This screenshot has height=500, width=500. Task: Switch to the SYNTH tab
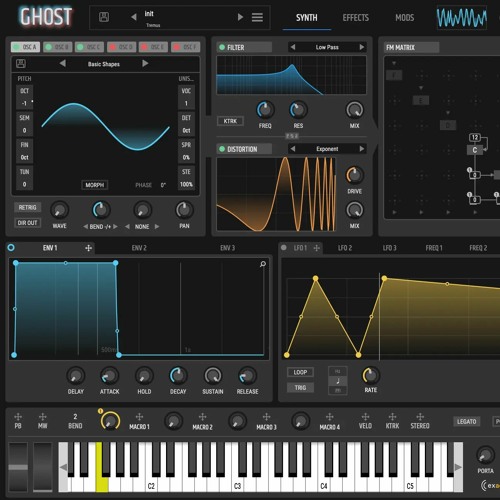click(x=307, y=18)
